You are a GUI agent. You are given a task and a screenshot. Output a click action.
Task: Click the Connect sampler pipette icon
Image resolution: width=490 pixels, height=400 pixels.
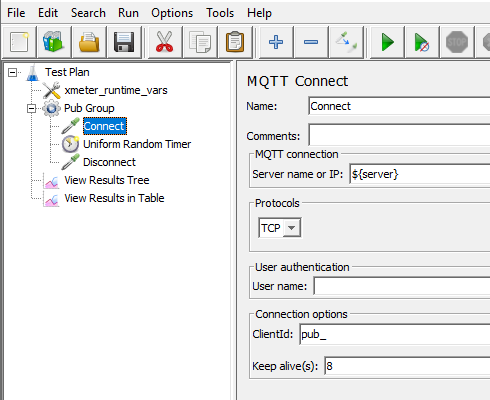tap(70, 126)
